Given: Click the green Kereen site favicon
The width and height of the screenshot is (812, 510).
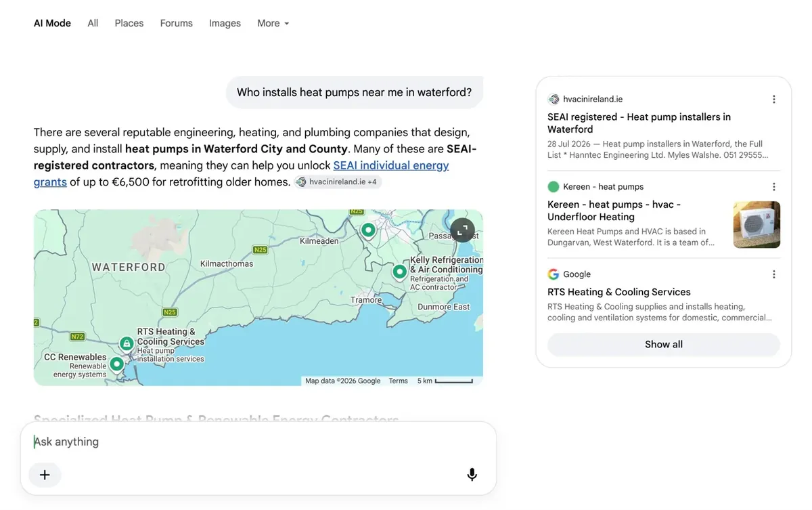Looking at the screenshot, I should click(554, 187).
